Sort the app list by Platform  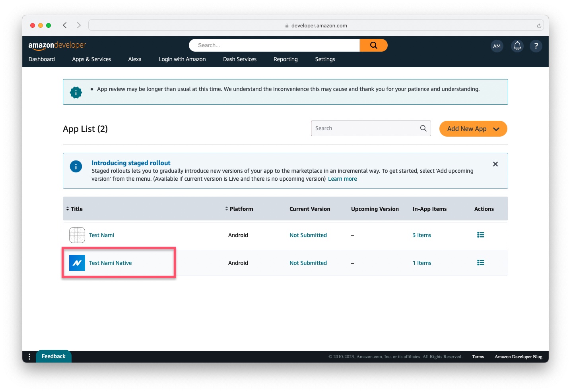(x=239, y=209)
